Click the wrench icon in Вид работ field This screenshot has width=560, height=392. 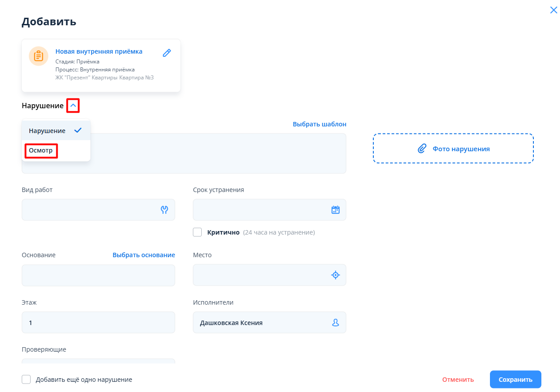click(x=164, y=210)
